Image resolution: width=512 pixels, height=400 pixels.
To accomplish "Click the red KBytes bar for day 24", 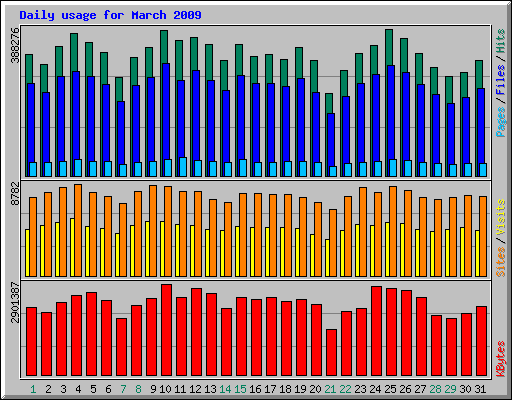I will [376, 331].
